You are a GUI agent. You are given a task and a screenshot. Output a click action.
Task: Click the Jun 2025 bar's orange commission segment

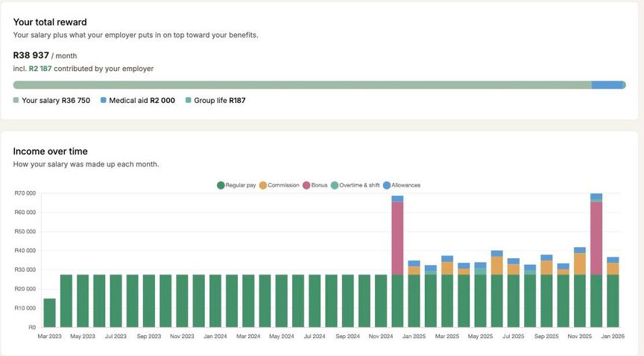point(497,266)
